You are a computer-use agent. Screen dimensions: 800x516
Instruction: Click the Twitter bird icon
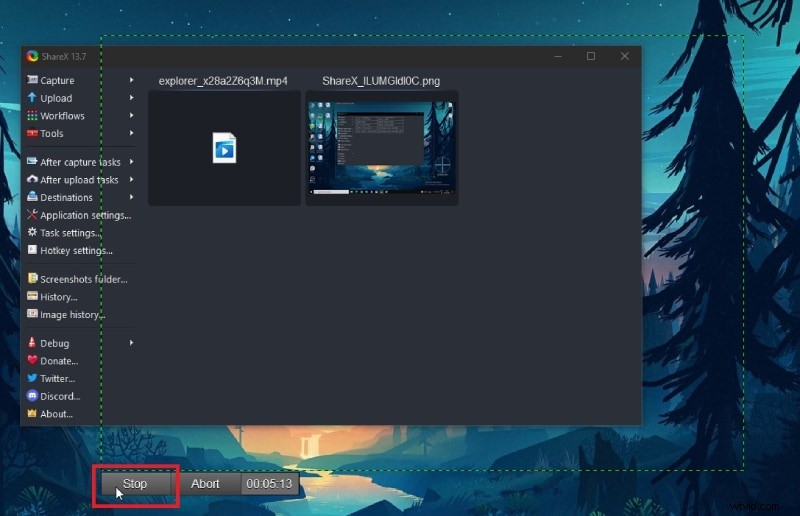tap(32, 378)
